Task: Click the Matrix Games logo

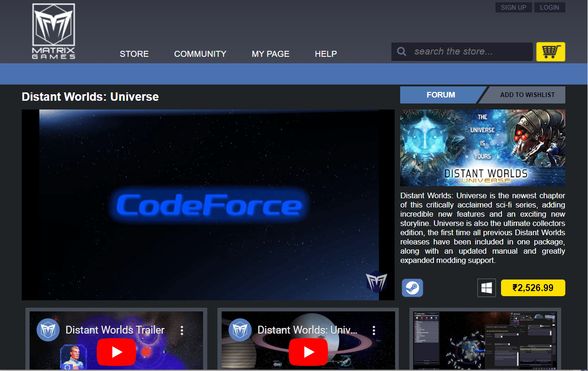Action: point(54,31)
